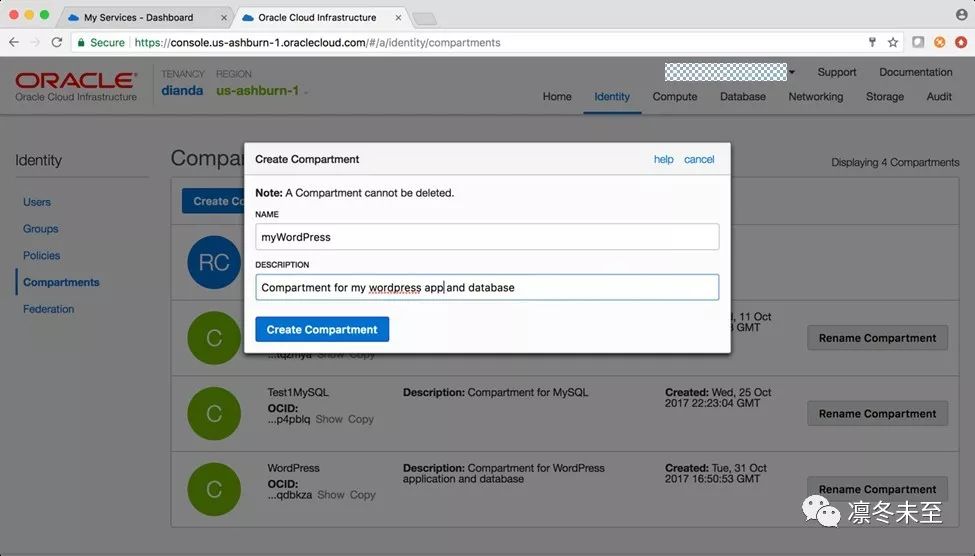Cancel the Create Compartment dialog
This screenshot has width=975, height=556.
pos(699,159)
